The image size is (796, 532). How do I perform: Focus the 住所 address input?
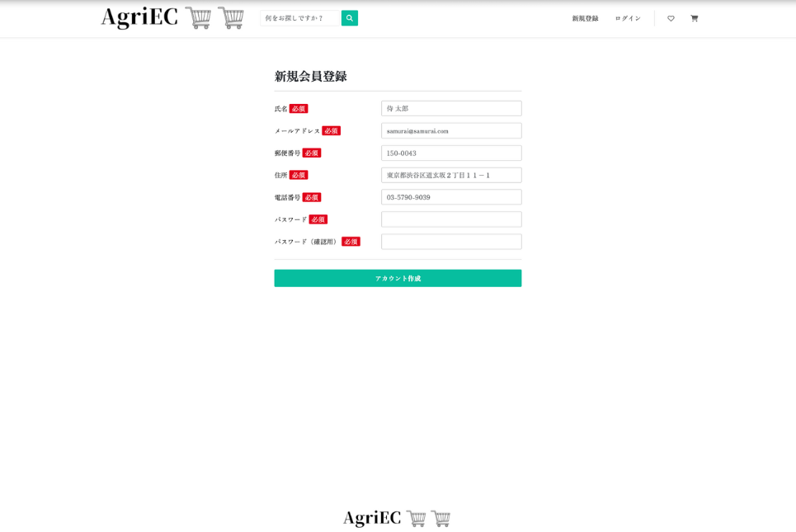[451, 175]
